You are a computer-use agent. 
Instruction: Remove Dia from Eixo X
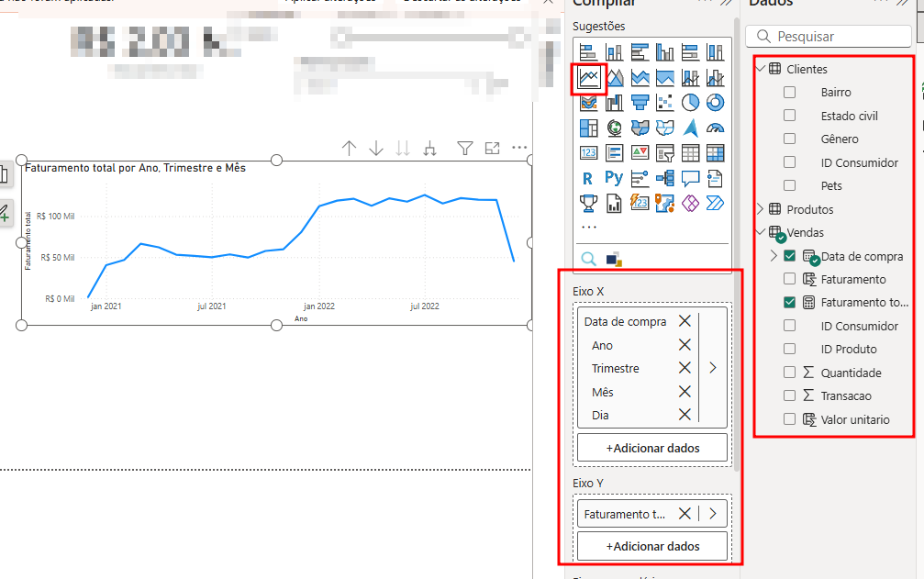pyautogui.click(x=685, y=415)
